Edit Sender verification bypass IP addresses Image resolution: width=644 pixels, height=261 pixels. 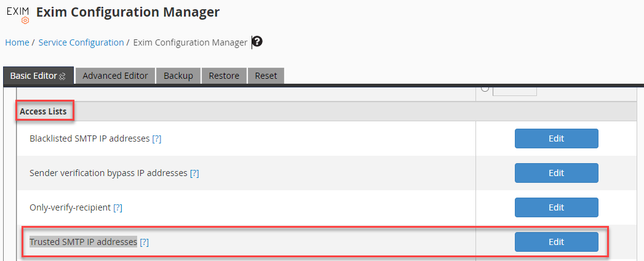(x=556, y=173)
